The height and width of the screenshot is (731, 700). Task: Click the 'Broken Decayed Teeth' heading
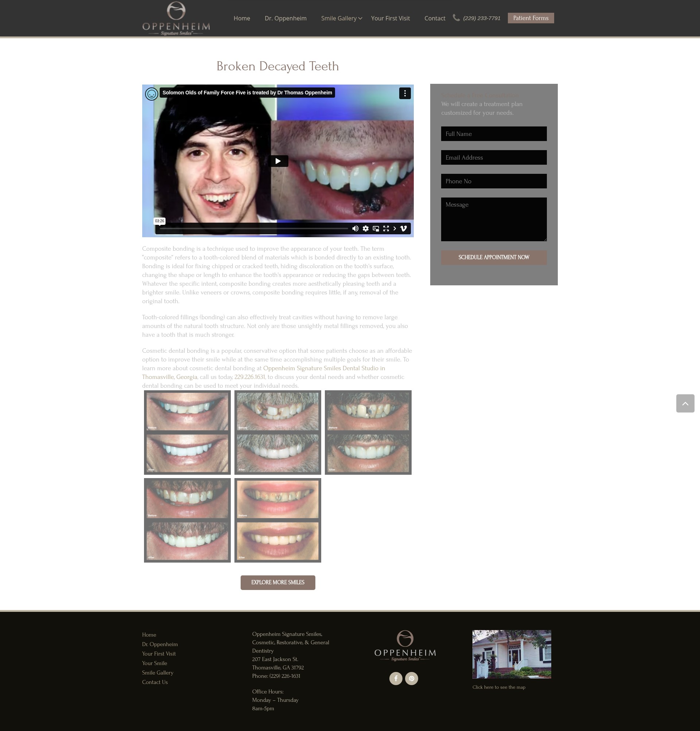coord(277,66)
